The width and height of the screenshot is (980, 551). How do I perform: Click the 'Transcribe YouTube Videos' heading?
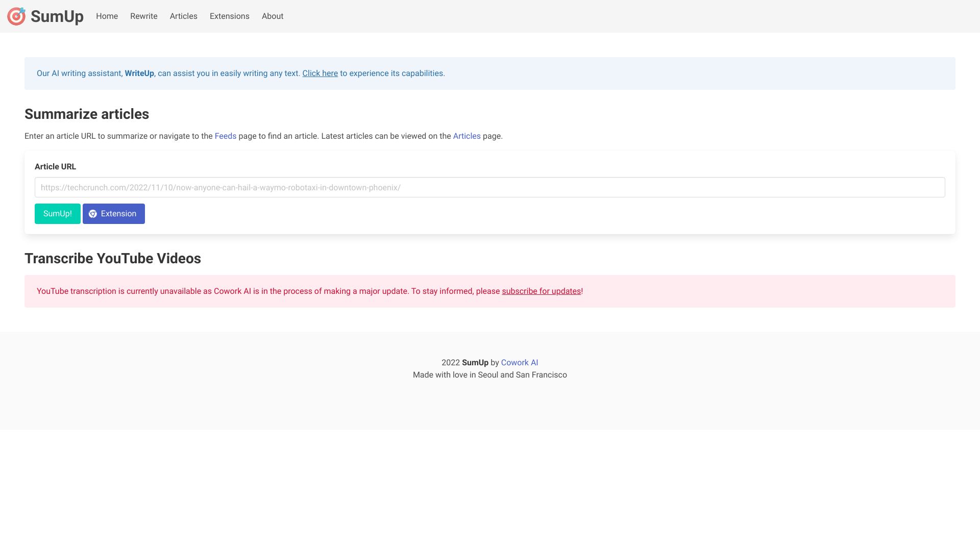[x=113, y=259]
